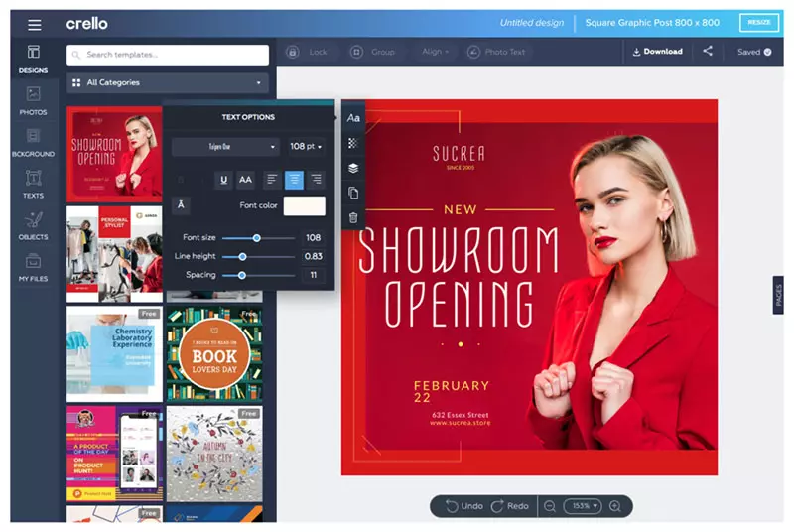Click the Download button
This screenshot has width=794, height=532.
coord(657,52)
